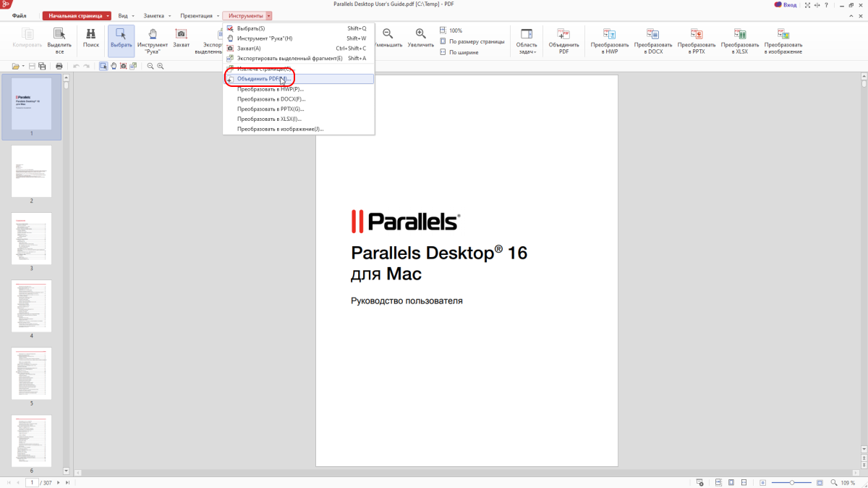The height and width of the screenshot is (488, 868).
Task: Select page 2 thumbnail
Action: [31, 171]
